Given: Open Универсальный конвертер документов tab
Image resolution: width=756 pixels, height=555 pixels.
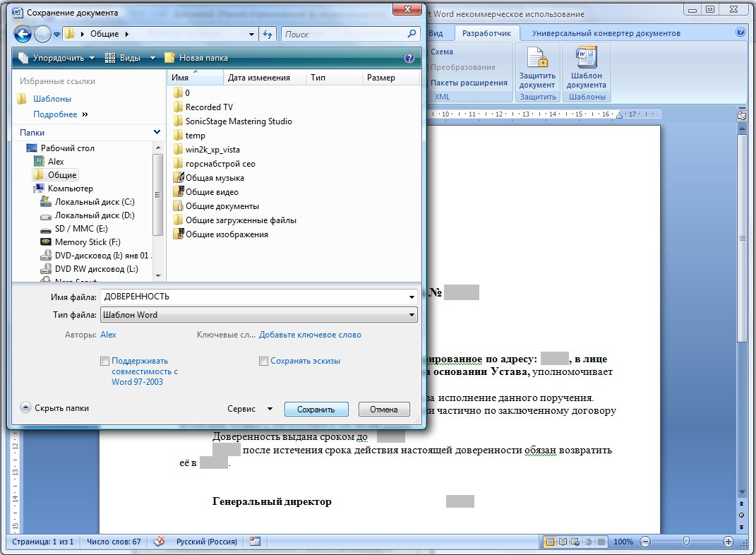Looking at the screenshot, I should click(606, 33).
